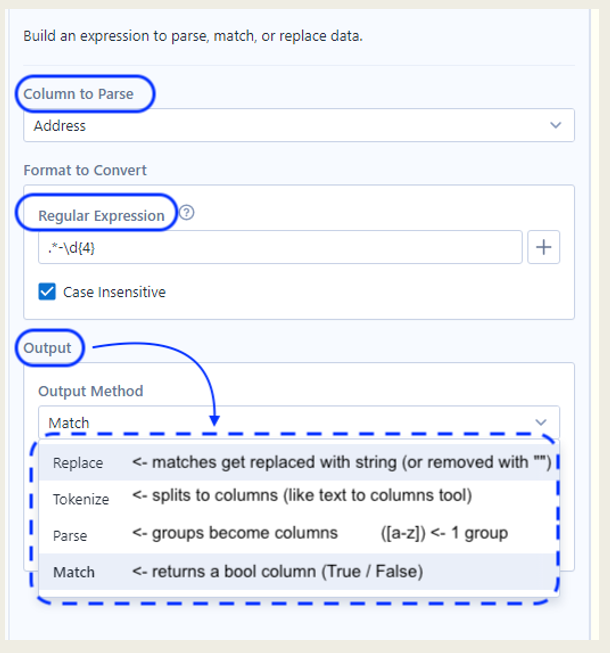Click the Regular Expression field label

101,215
